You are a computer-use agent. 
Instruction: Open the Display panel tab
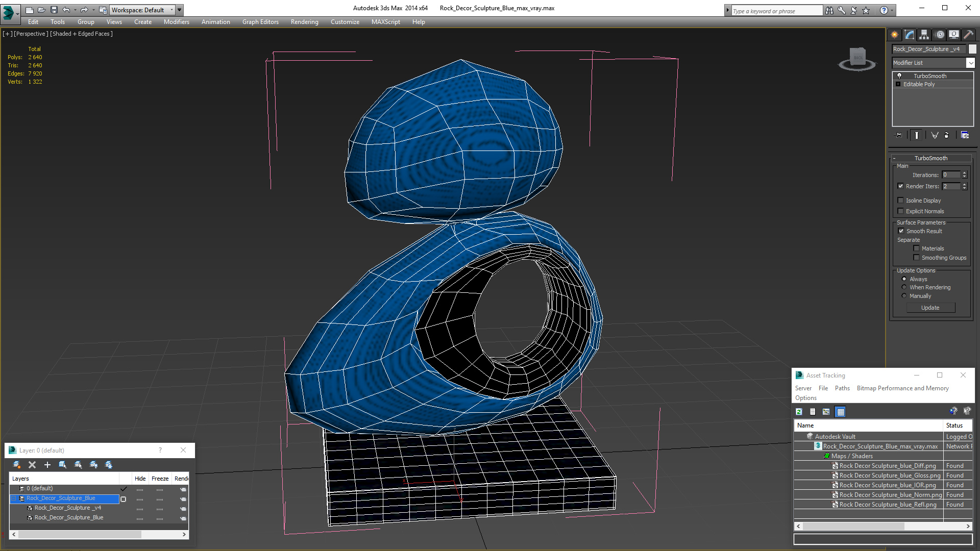pos(953,35)
